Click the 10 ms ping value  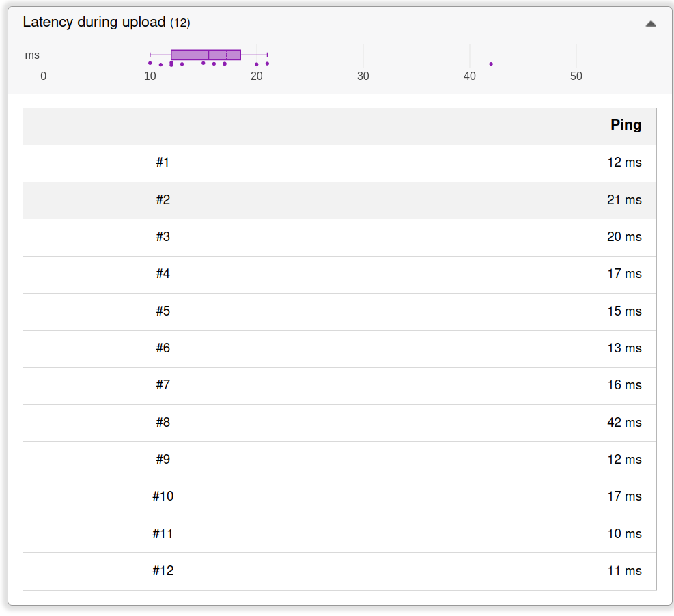click(624, 534)
